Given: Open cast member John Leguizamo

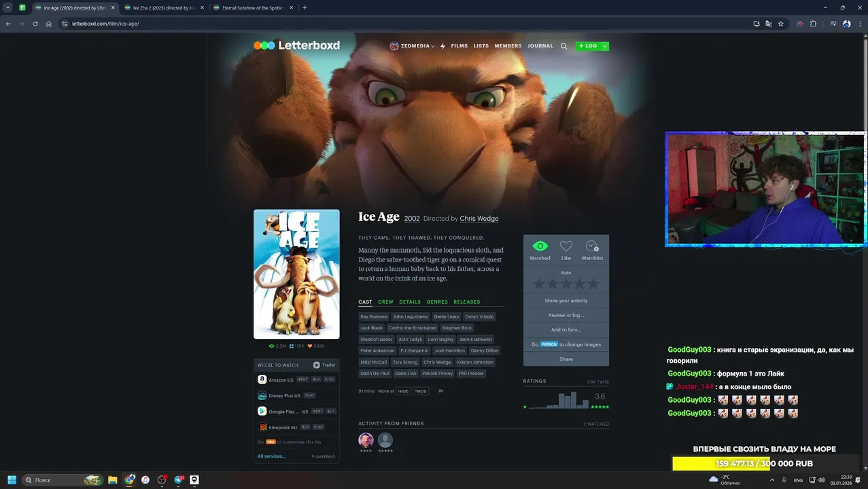Looking at the screenshot, I should pyautogui.click(x=411, y=316).
